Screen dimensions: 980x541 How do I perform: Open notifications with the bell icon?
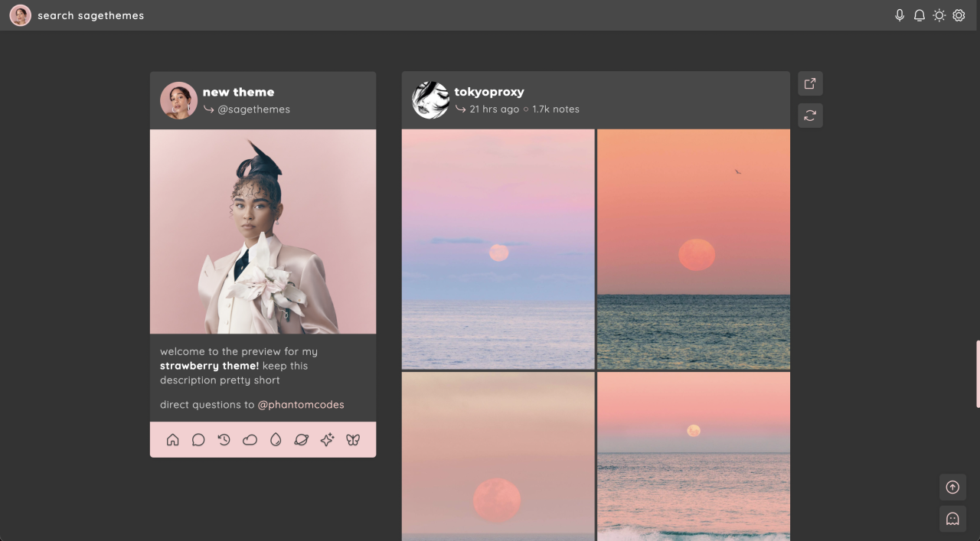(x=920, y=15)
